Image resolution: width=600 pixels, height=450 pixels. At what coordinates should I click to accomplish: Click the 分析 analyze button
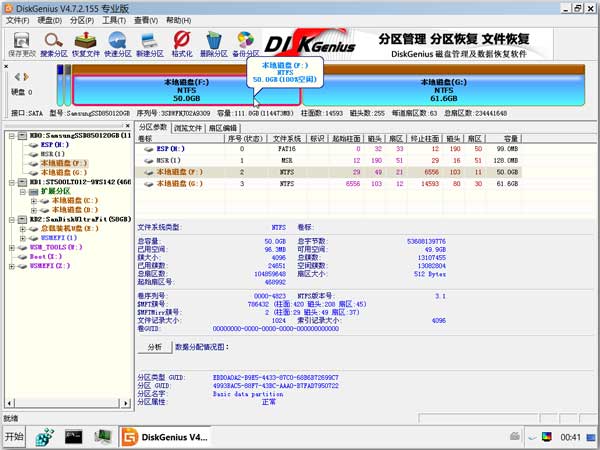[x=155, y=347]
